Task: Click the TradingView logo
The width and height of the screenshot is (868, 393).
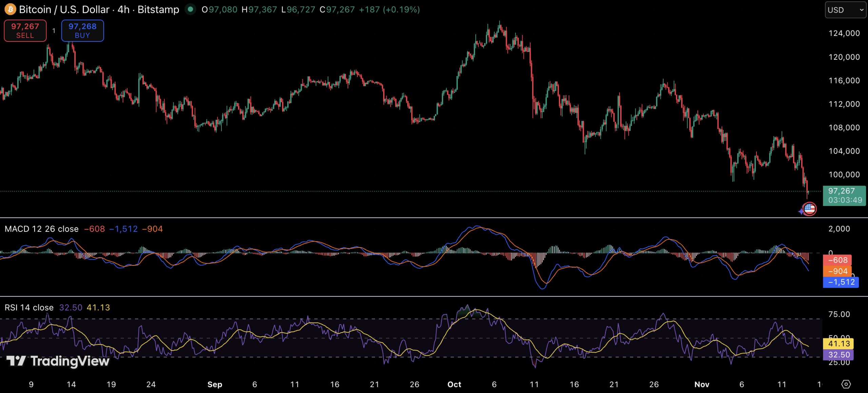Action: pos(58,361)
